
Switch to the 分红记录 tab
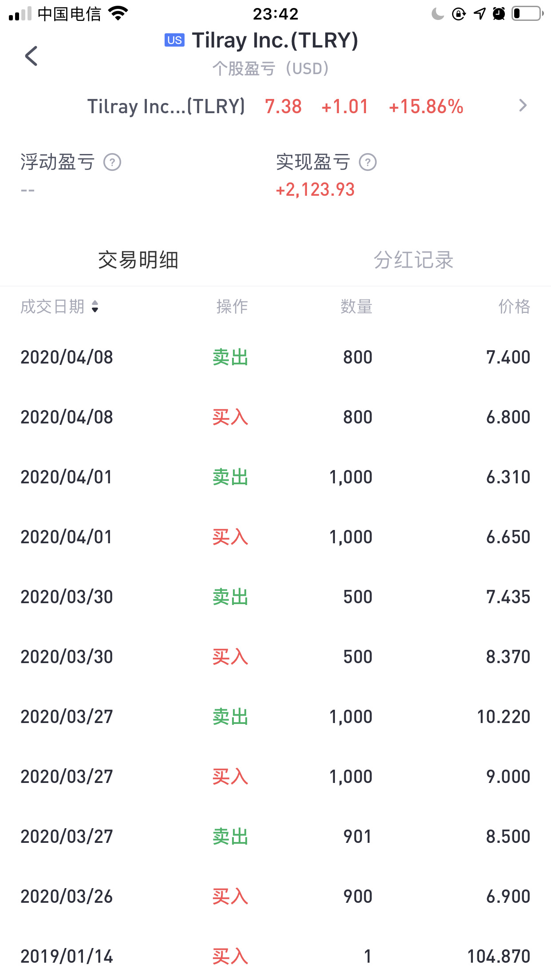413,260
